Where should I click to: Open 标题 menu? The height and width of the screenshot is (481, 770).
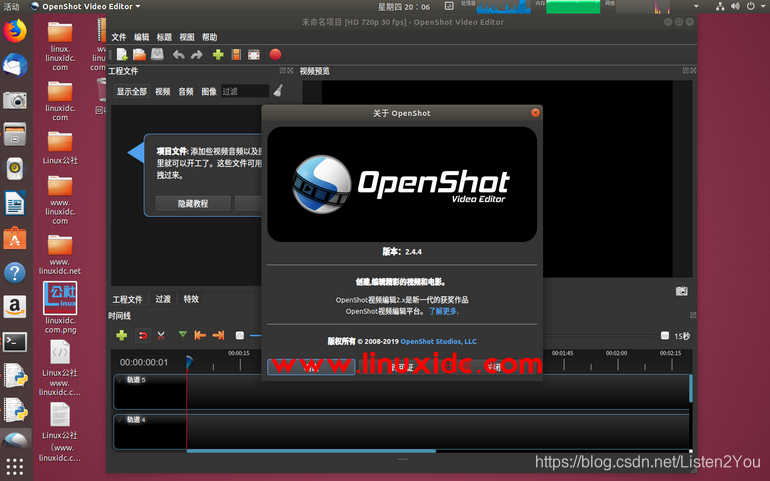[164, 37]
